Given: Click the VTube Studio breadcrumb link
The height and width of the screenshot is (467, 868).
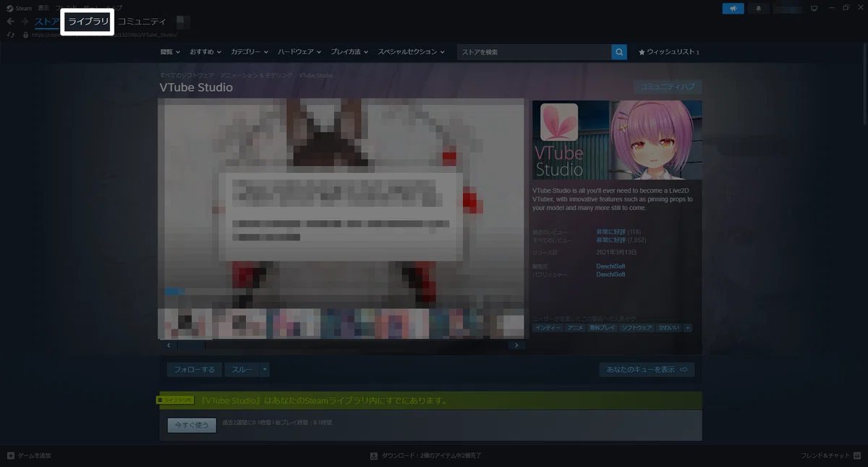Looking at the screenshot, I should click(315, 75).
